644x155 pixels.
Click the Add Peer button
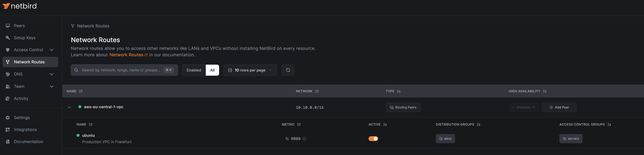559,107
